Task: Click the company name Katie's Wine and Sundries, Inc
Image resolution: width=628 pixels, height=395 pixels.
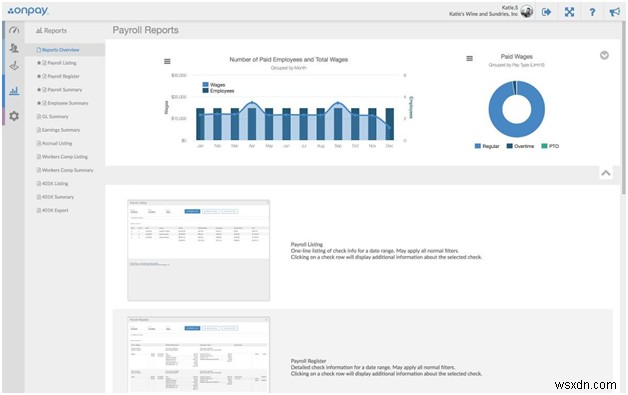Action: point(483,14)
